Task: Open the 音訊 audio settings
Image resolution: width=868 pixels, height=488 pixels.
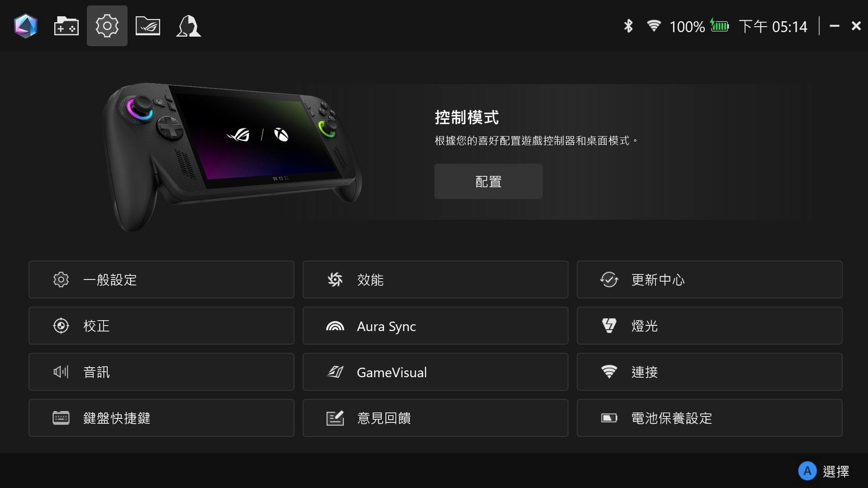Action: click(x=161, y=372)
